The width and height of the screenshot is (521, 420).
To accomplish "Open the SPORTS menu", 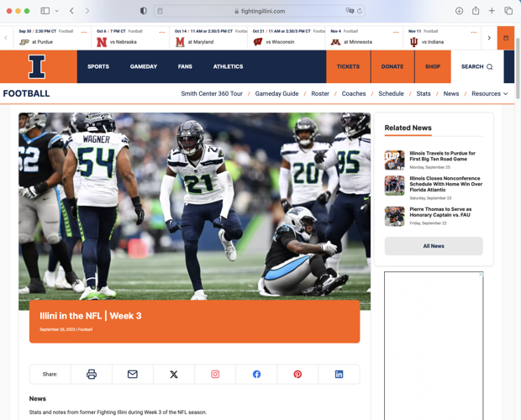I will (x=98, y=66).
